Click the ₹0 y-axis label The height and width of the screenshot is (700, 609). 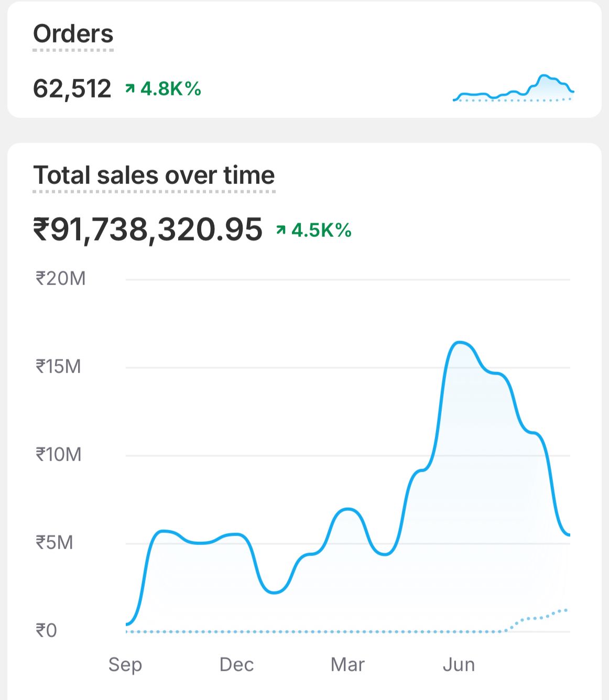(x=46, y=630)
